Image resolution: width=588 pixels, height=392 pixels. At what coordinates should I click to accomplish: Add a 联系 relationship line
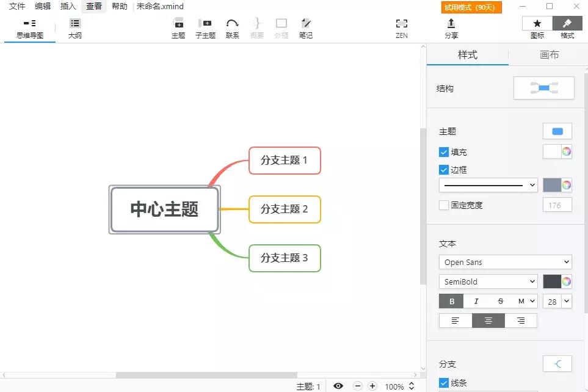click(x=233, y=27)
